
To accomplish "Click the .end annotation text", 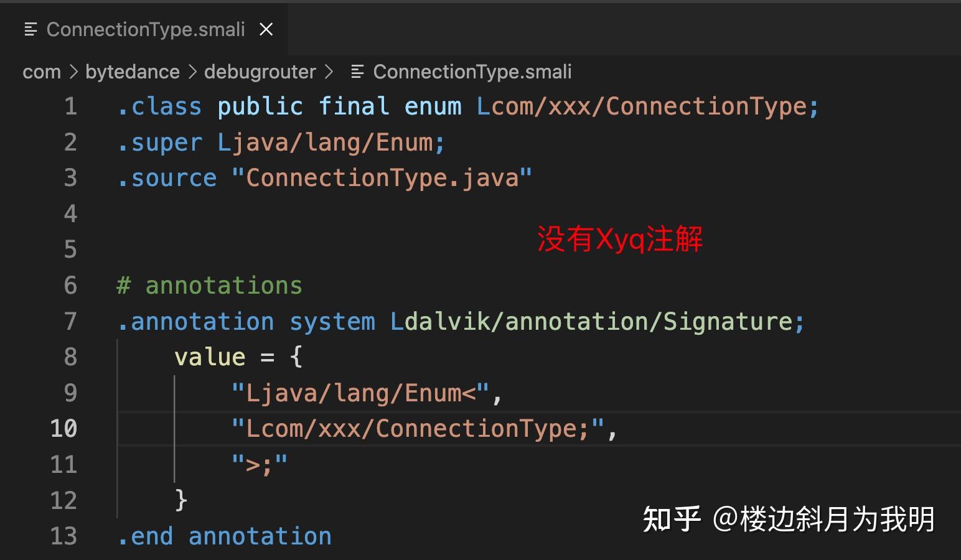I will (x=225, y=536).
